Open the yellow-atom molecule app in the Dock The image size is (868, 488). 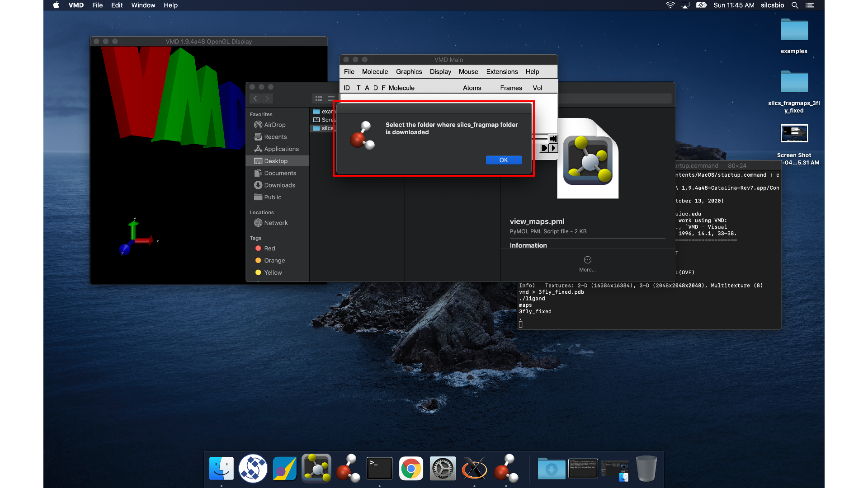[x=316, y=469]
